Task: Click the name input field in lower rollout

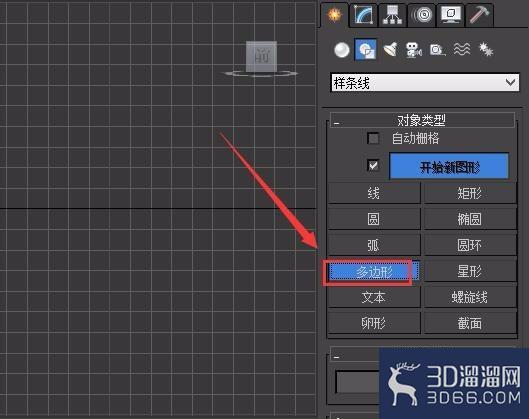Action: [358, 382]
